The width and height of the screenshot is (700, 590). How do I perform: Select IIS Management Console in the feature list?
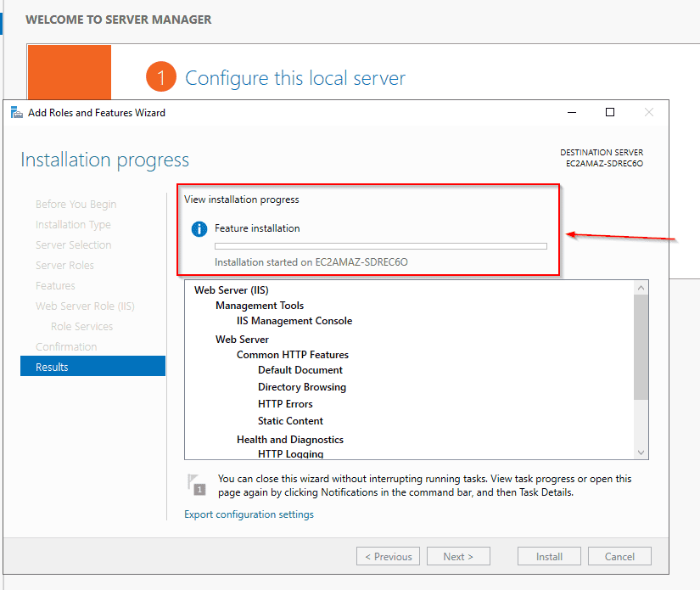pyautogui.click(x=294, y=322)
